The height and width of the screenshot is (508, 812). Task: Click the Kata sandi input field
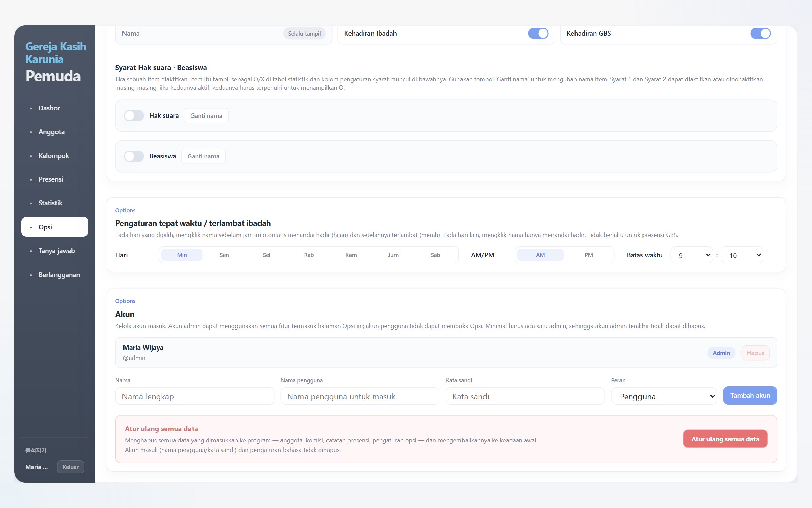click(525, 396)
